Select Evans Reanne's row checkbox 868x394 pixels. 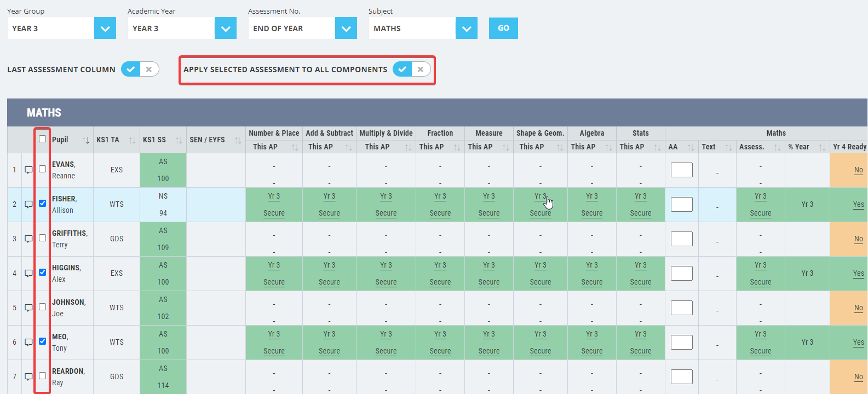42,169
